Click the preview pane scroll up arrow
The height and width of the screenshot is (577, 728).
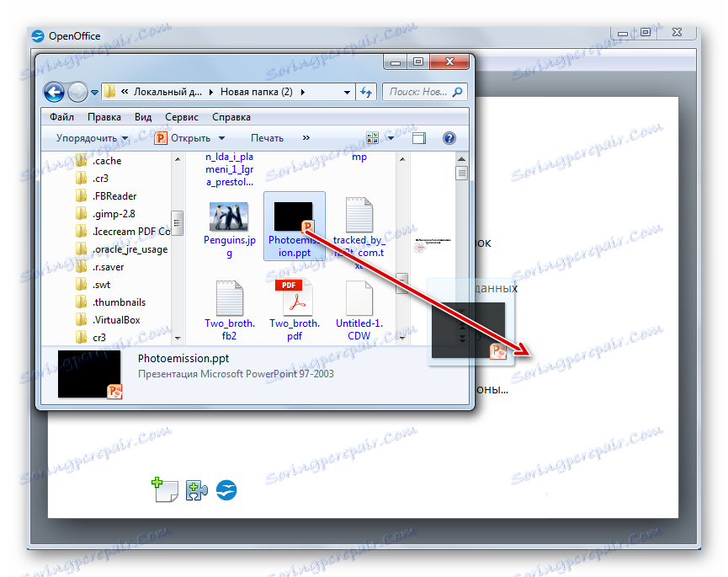pos(461,159)
